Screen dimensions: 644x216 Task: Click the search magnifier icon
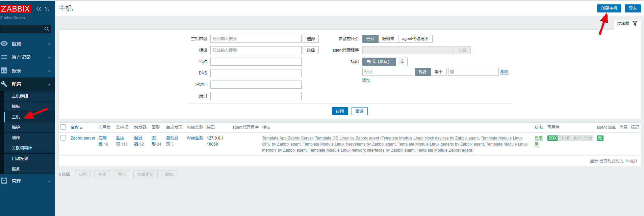coord(47,29)
